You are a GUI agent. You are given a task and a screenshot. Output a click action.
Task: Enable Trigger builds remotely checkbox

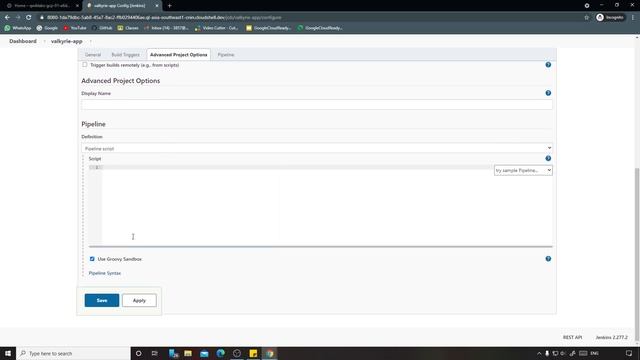point(85,64)
